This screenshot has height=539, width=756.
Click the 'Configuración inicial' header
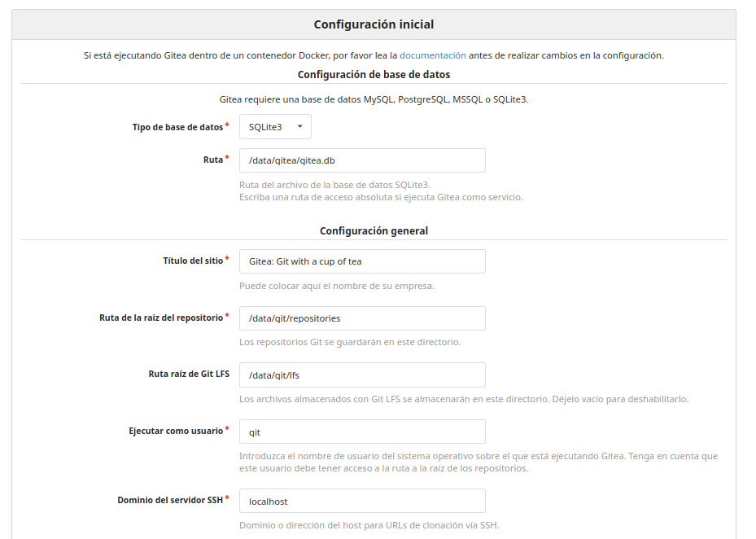coord(374,24)
